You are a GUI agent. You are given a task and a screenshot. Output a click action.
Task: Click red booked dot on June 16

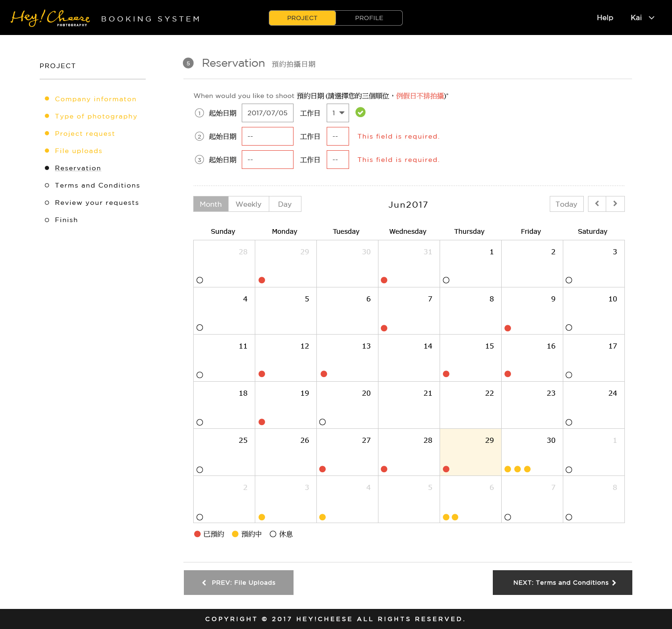point(508,374)
